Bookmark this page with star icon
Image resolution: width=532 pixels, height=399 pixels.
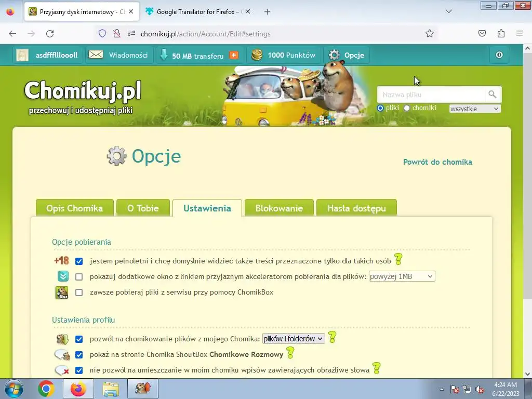click(x=430, y=34)
